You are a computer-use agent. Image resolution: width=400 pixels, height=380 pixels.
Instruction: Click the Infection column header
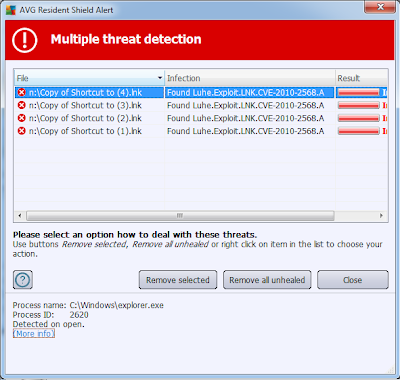click(x=250, y=78)
